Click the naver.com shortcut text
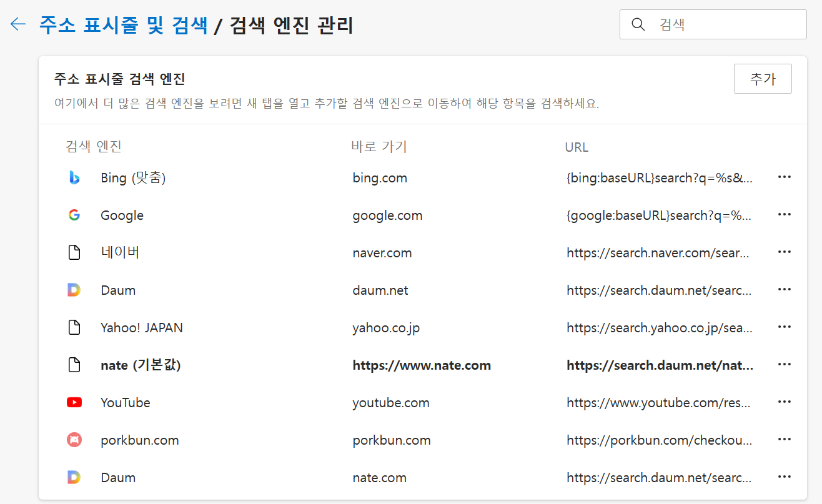Image resolution: width=822 pixels, height=504 pixels. click(x=382, y=253)
